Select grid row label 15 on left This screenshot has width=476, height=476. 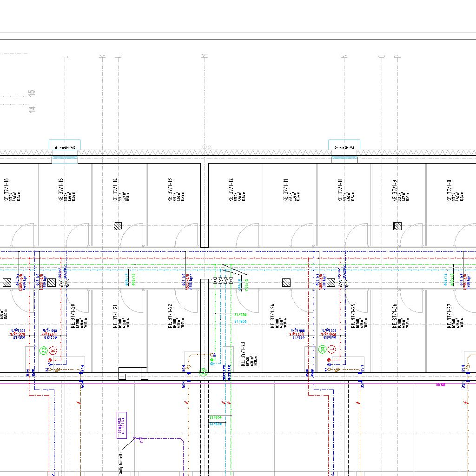pos(32,93)
